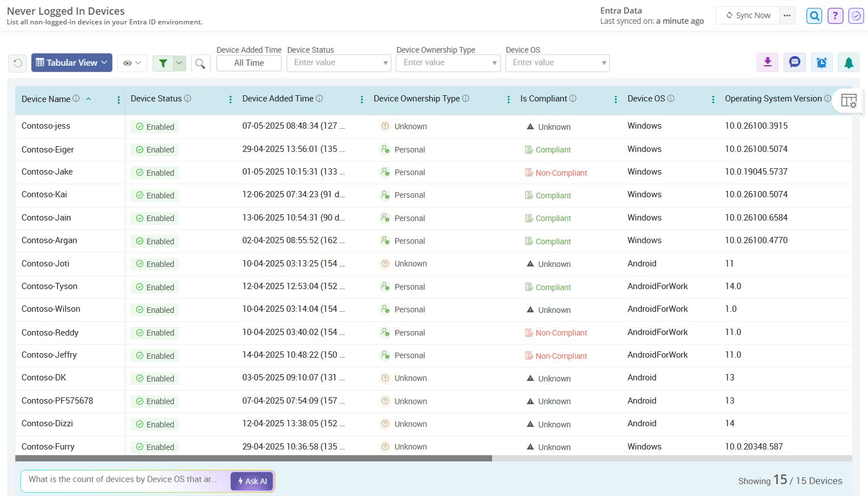Open the Tabular View dropdown
This screenshot has height=496, width=868.
[x=71, y=62]
